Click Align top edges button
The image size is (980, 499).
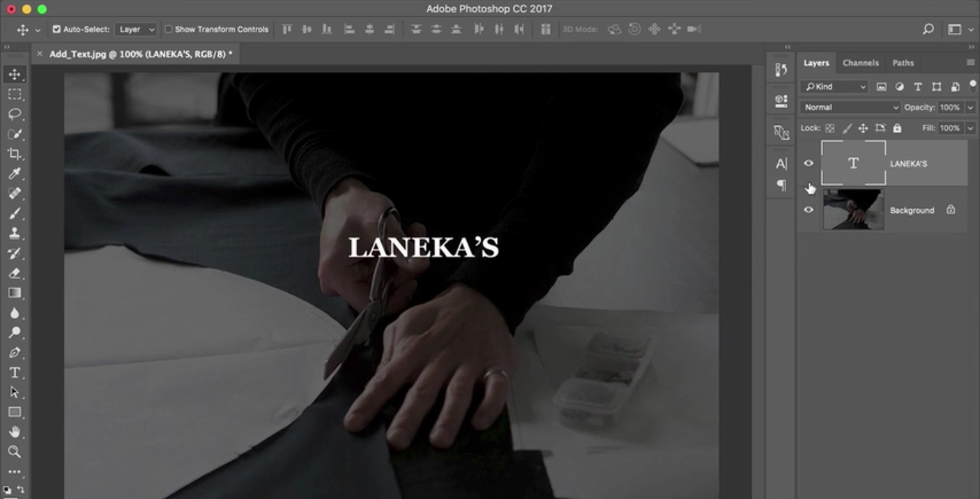point(287,29)
